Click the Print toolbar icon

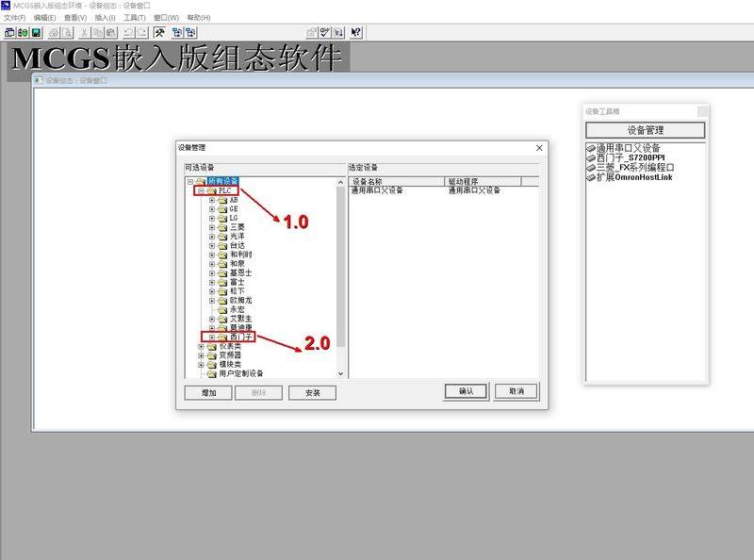click(54, 32)
